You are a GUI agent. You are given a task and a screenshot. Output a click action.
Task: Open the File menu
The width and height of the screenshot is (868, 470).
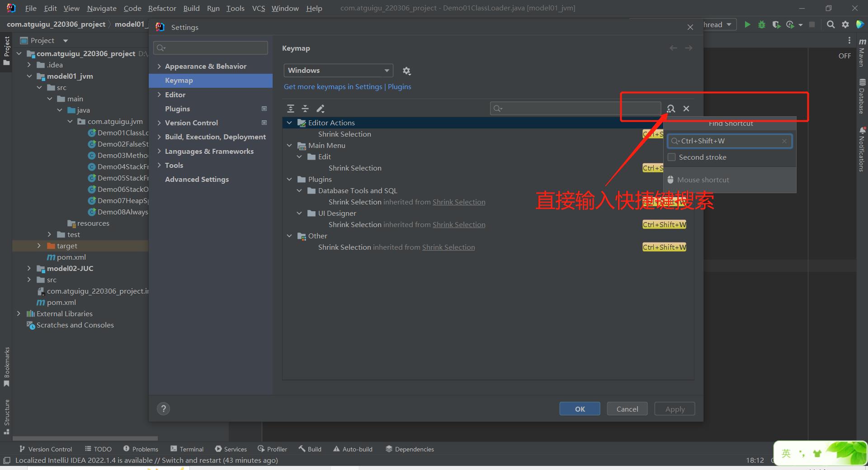[x=31, y=8]
